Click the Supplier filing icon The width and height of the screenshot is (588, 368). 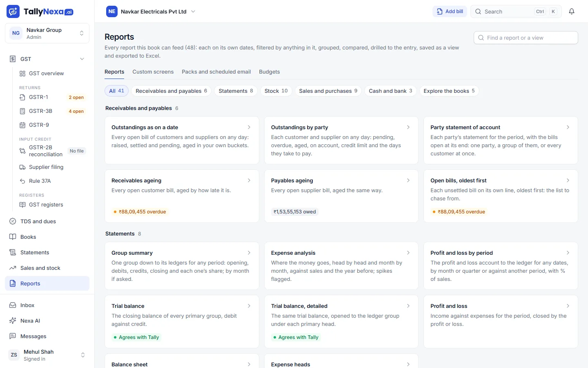click(22, 167)
